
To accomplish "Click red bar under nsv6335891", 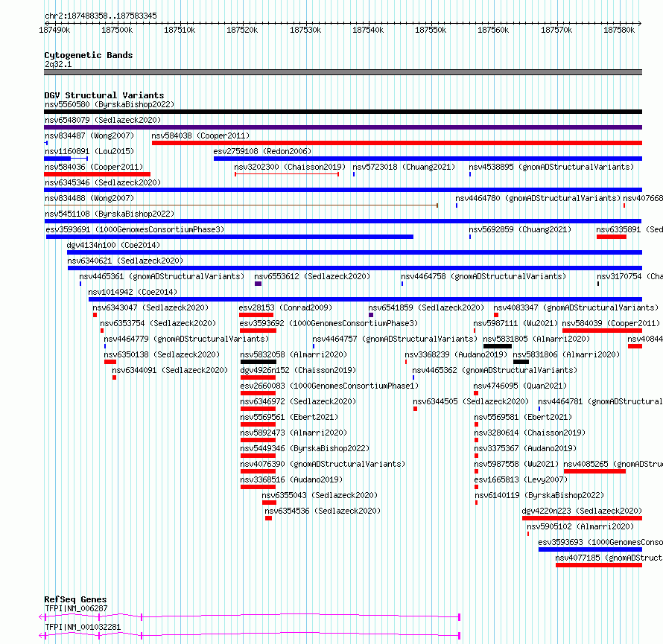I will click(612, 237).
